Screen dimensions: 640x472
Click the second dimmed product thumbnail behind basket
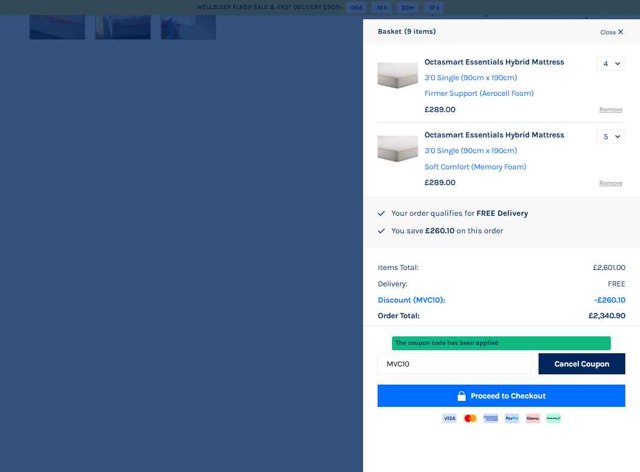pos(123,27)
